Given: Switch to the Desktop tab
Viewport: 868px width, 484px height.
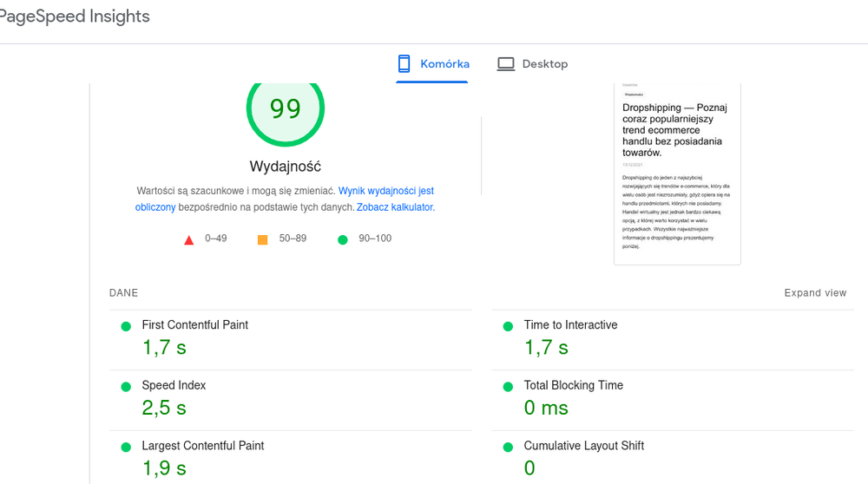Looking at the screenshot, I should (544, 64).
